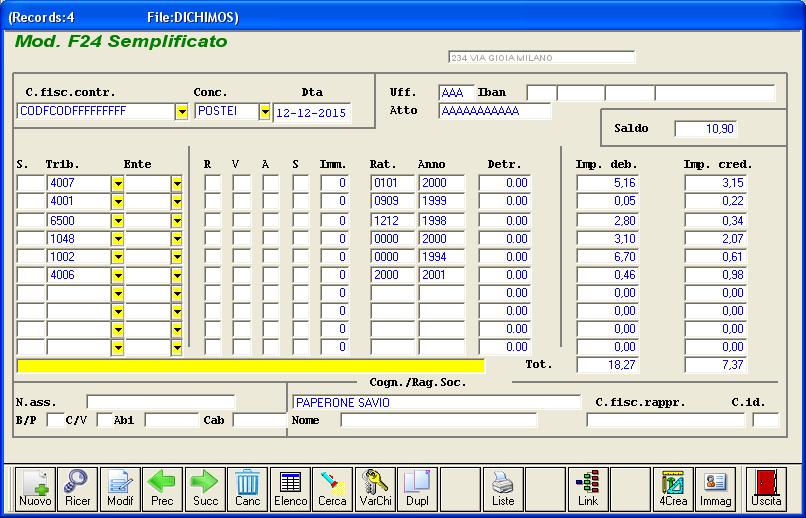806x518 pixels.
Task: Click the Abi input field
Action: [172, 420]
